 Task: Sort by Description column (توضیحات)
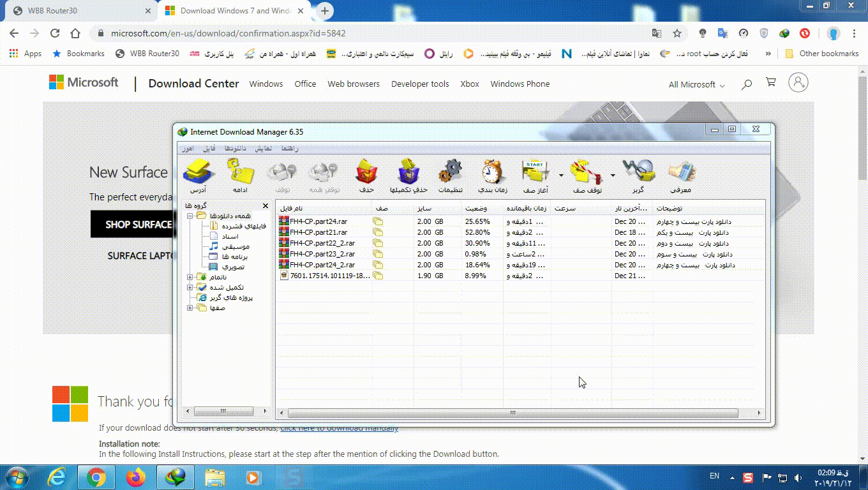[708, 208]
